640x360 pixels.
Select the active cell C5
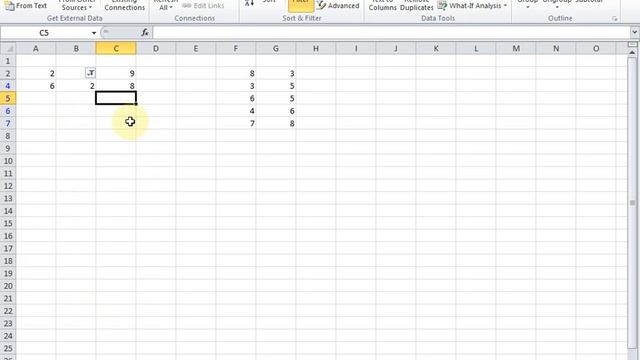tap(116, 98)
